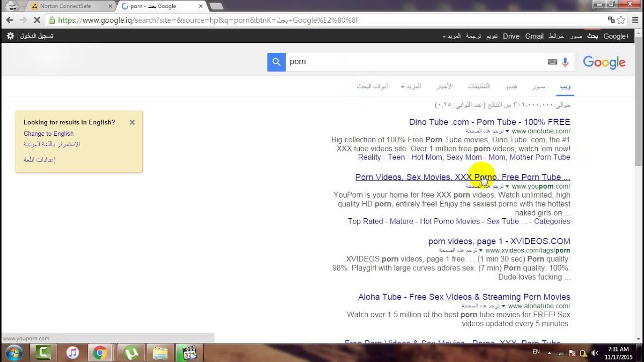Open iTunes from the taskbar

click(72, 352)
